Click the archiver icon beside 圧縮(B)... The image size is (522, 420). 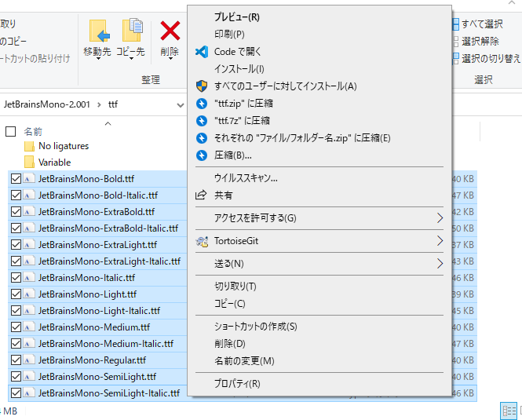pos(202,155)
